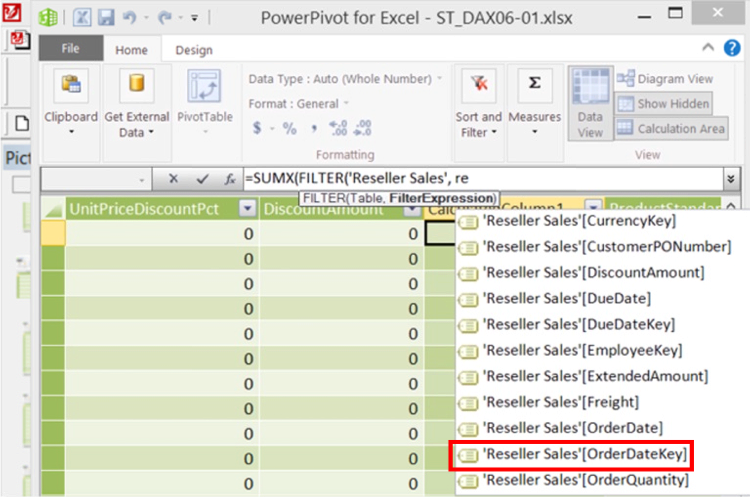
Task: Click the select-all corner of the grid
Action: [53, 209]
